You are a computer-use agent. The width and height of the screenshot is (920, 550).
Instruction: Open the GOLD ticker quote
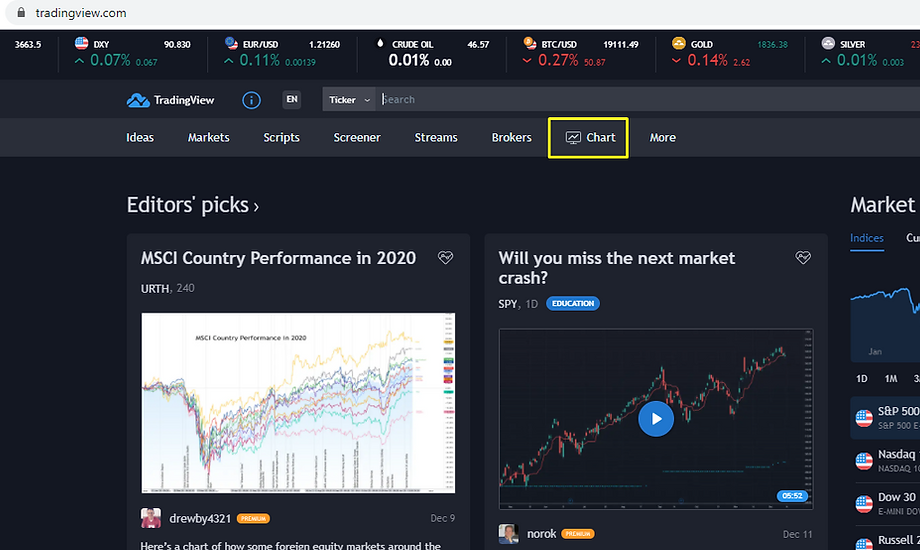[730, 53]
